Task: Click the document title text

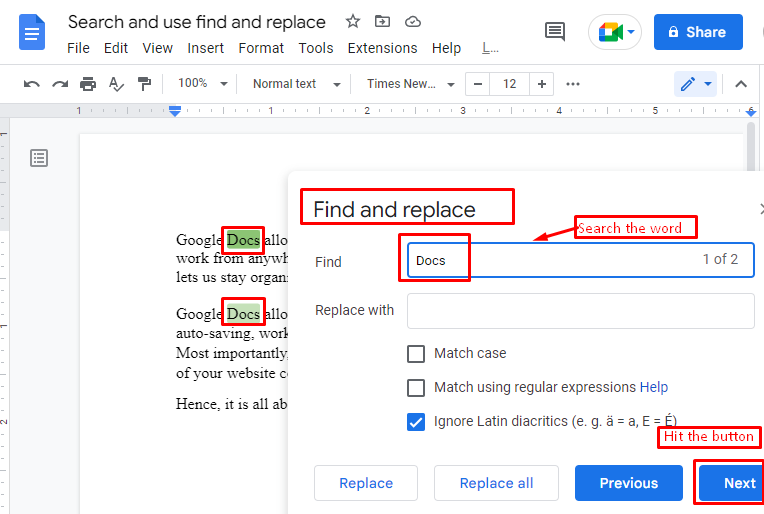Action: click(x=196, y=22)
